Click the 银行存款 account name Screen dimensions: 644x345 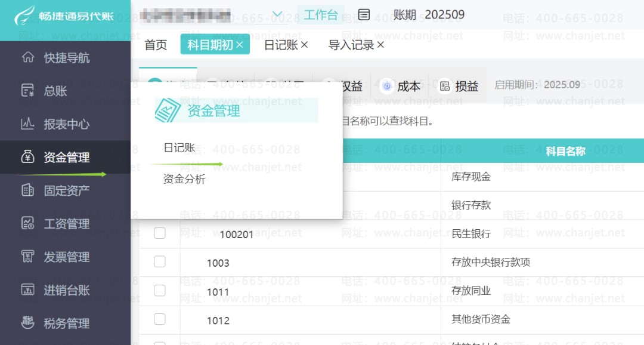(x=470, y=205)
